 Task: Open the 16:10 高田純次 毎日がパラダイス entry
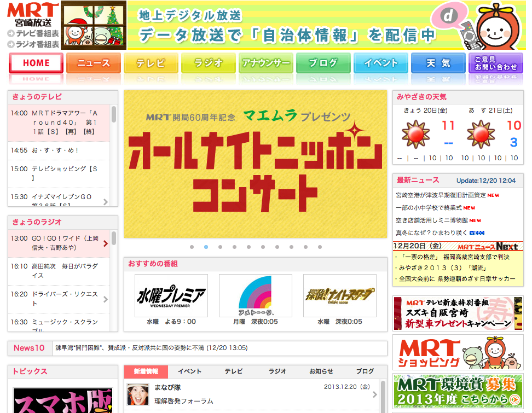pyautogui.click(x=59, y=271)
